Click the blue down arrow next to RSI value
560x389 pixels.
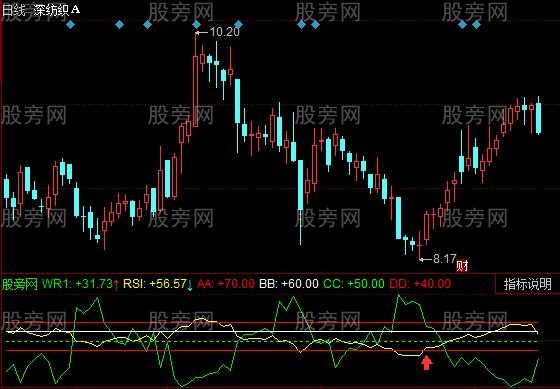click(190, 284)
